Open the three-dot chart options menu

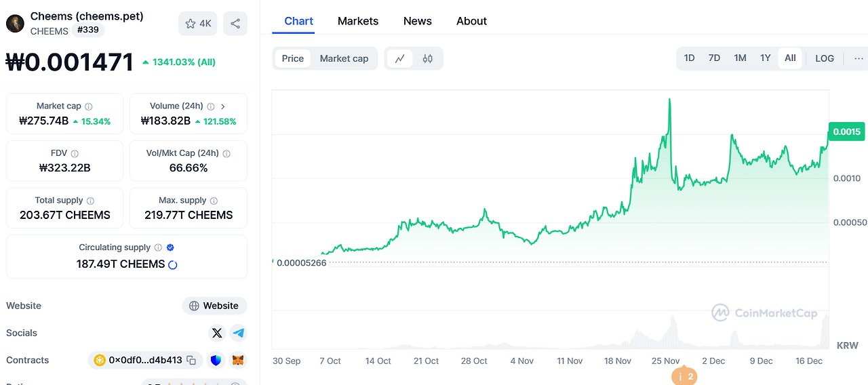pos(859,58)
